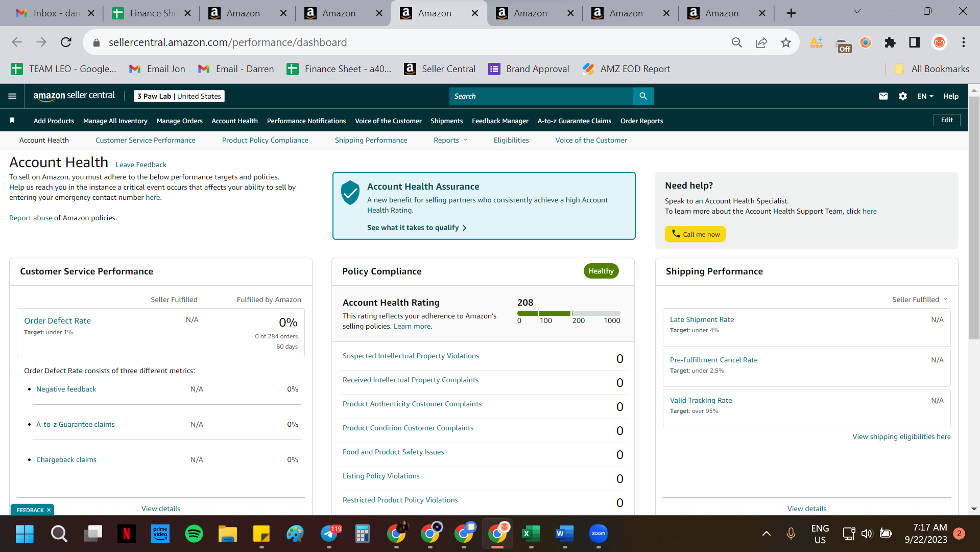The height and width of the screenshot is (552, 980).
Task: Open the Leave Feedback link
Action: pos(141,165)
